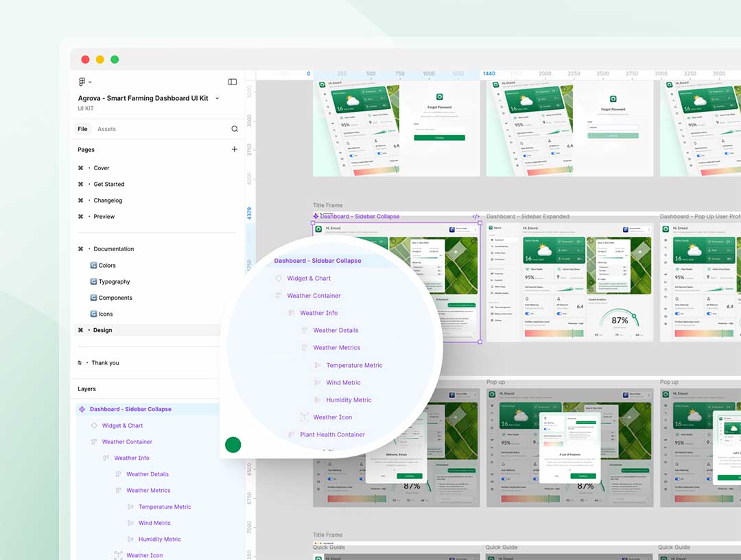
Task: Click Continue button in first Forgot Password frame
Action: click(x=439, y=138)
